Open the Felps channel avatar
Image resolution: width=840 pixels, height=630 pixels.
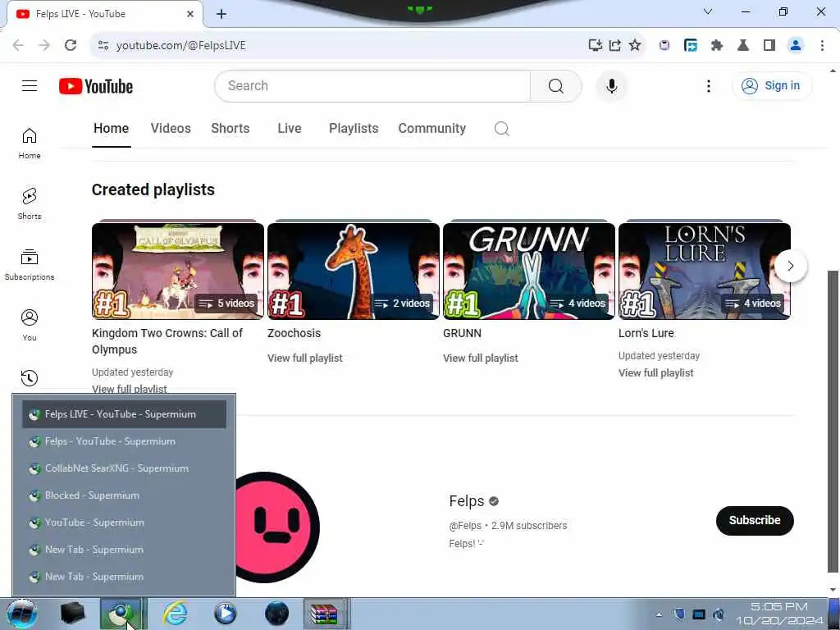(277, 527)
